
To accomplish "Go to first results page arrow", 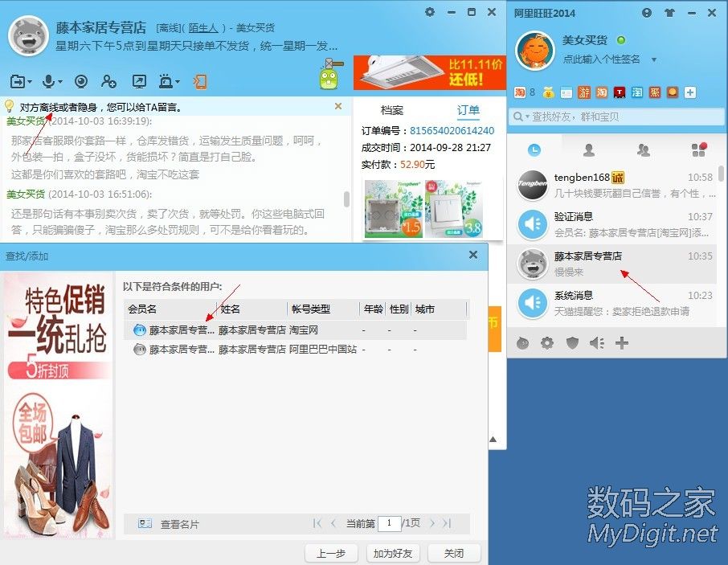I will [x=317, y=523].
